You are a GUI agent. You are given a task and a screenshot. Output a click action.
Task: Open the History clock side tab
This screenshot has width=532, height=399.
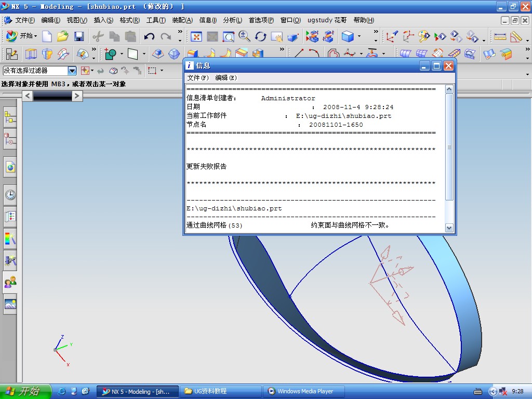(x=10, y=195)
